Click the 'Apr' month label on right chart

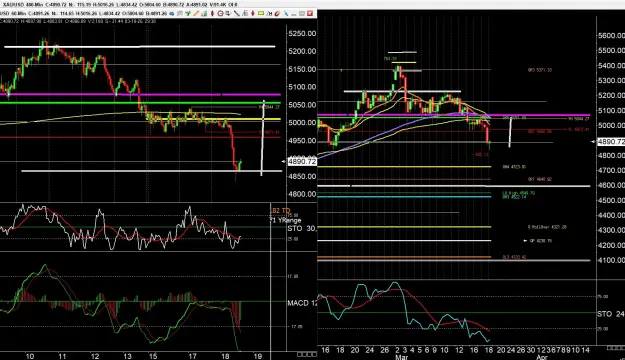542,357
